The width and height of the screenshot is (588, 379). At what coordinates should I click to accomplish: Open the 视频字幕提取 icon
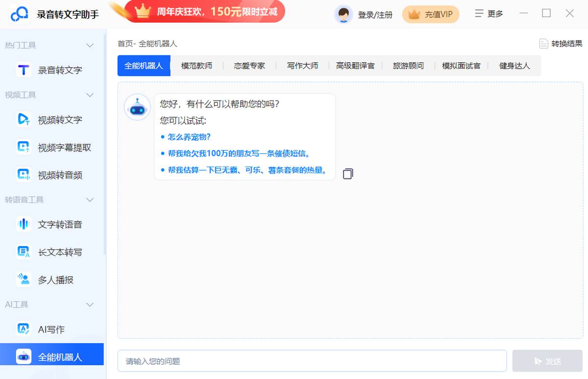point(24,147)
